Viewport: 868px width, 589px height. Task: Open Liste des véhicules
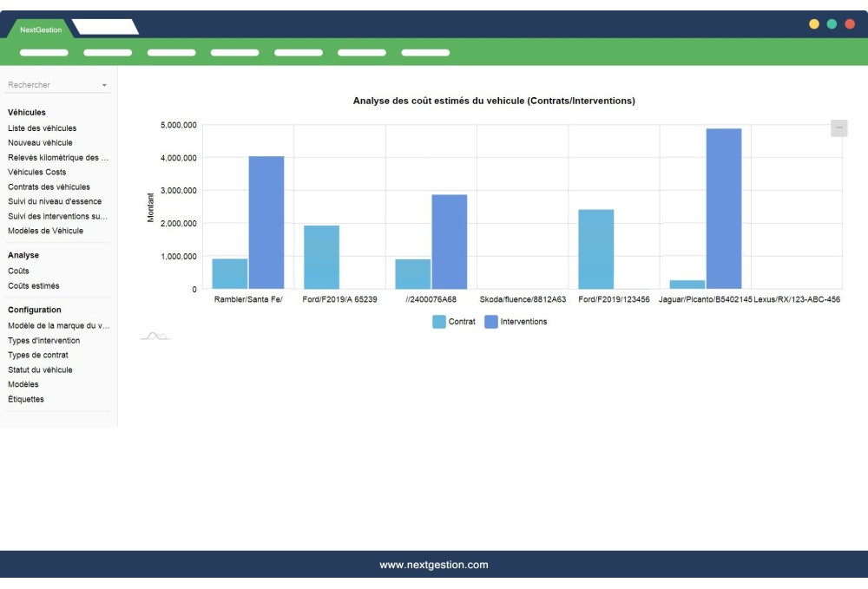(x=42, y=128)
